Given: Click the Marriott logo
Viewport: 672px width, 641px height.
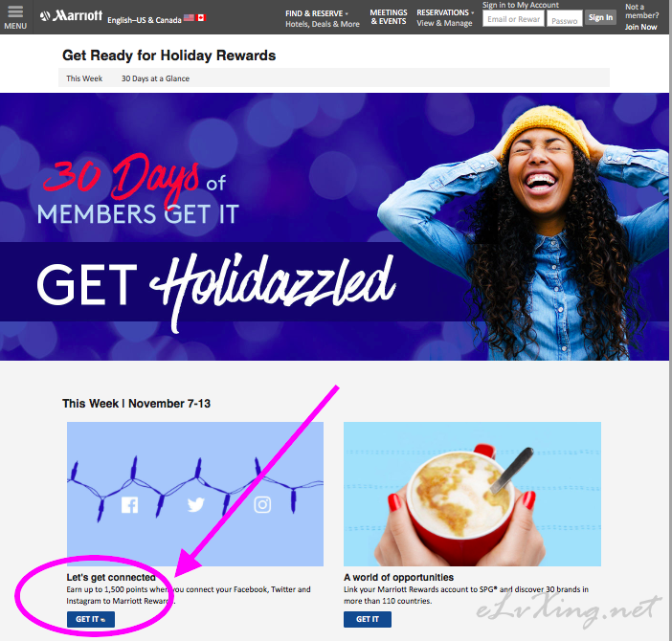Looking at the screenshot, I should [x=71, y=16].
